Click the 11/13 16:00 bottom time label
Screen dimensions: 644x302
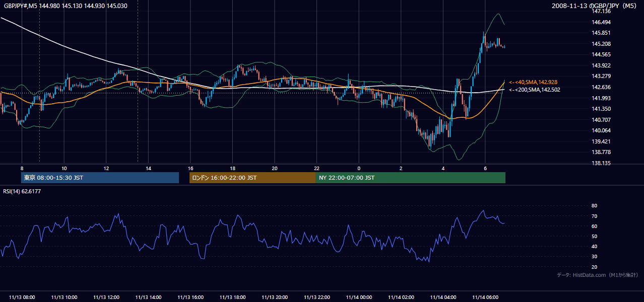pyautogui.click(x=190, y=297)
